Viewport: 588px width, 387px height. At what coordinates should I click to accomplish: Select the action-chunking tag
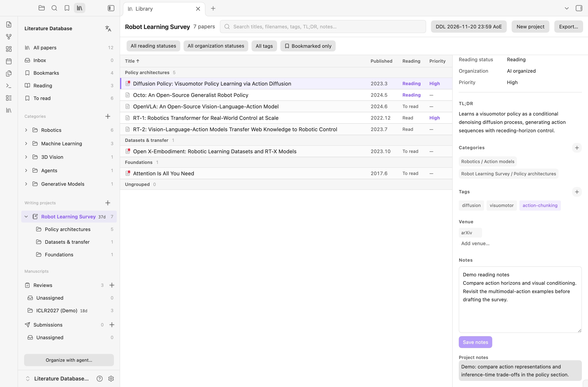coord(540,206)
